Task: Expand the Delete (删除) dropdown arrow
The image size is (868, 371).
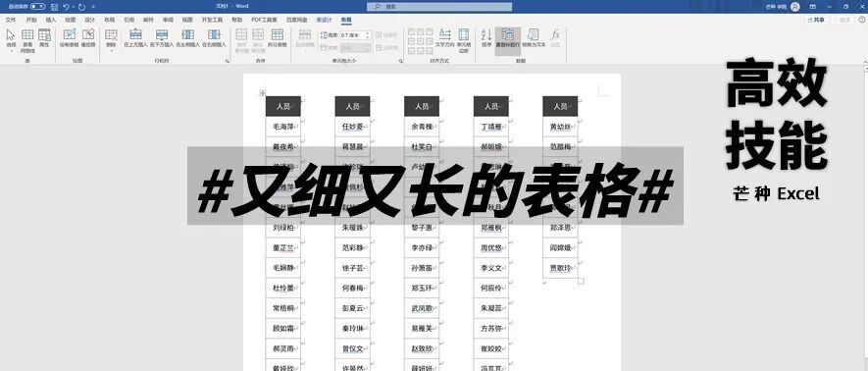Action: (x=111, y=50)
